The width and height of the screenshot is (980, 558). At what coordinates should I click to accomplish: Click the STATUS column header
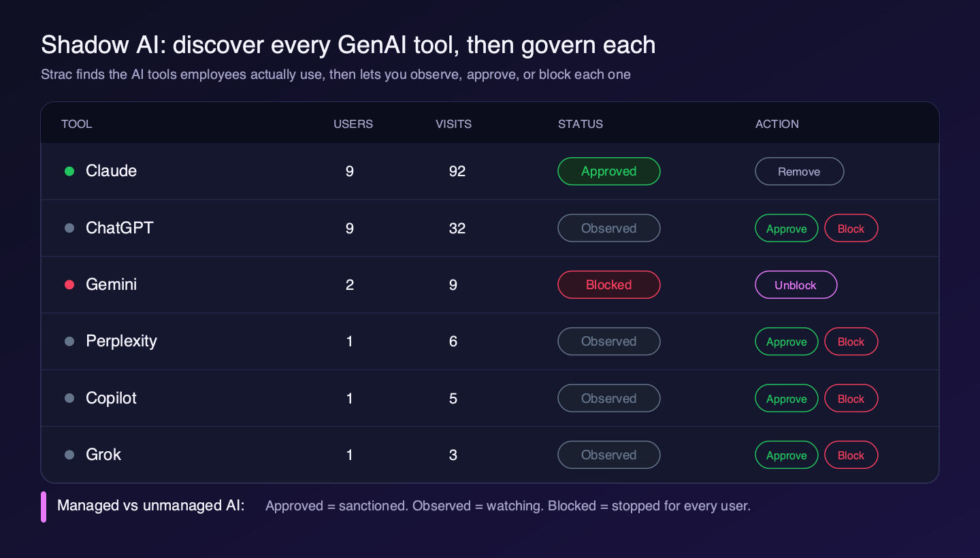coord(581,124)
